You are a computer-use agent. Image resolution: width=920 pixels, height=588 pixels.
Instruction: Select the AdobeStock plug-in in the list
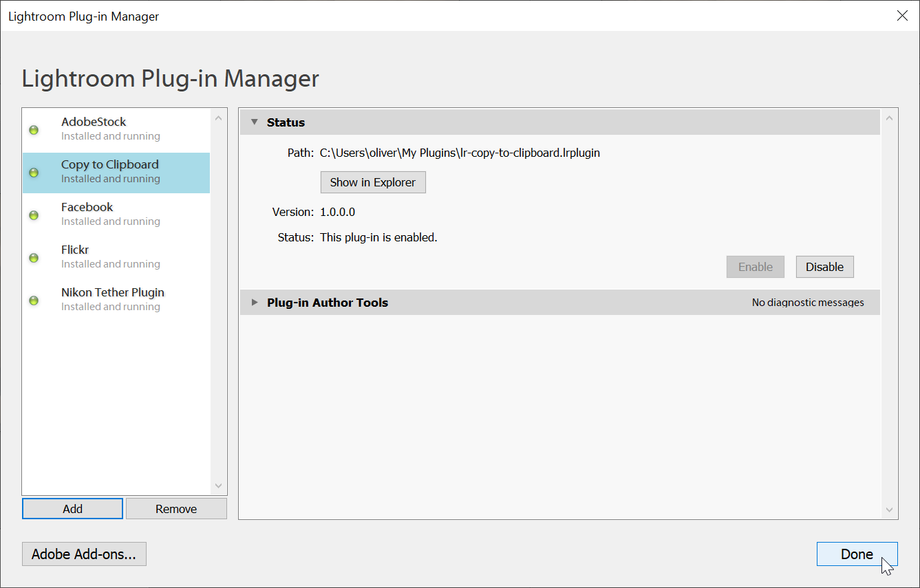(x=116, y=129)
